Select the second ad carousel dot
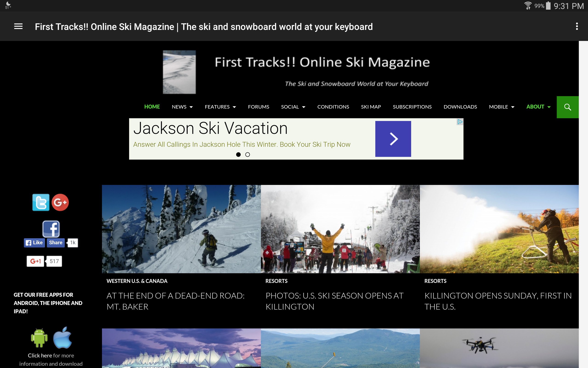This screenshot has width=588, height=368. pyautogui.click(x=248, y=155)
